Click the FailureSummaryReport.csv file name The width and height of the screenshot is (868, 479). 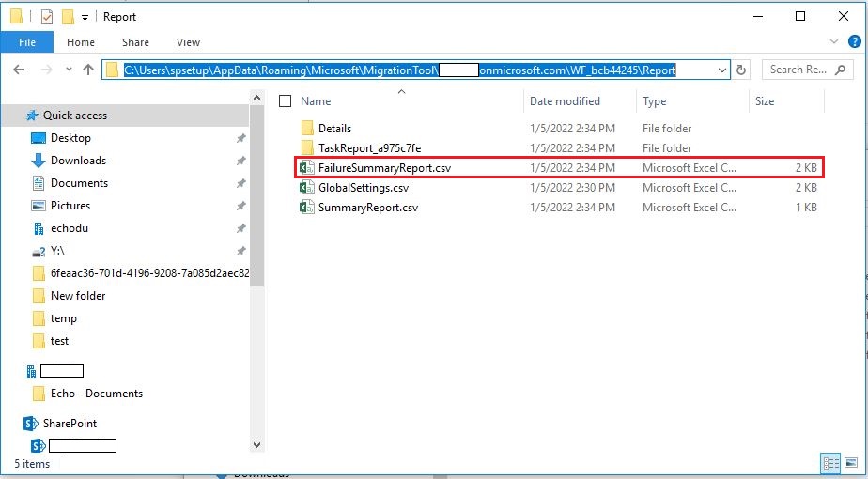(x=385, y=168)
